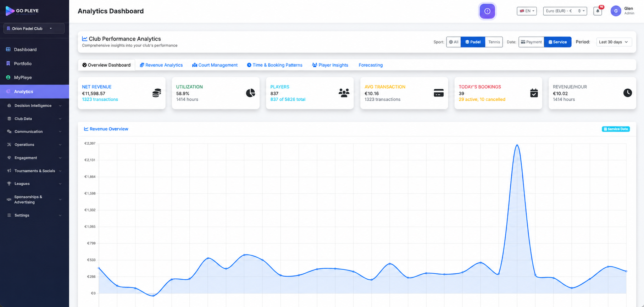
Task: Switch to the Court Management tab
Action: pyautogui.click(x=215, y=65)
